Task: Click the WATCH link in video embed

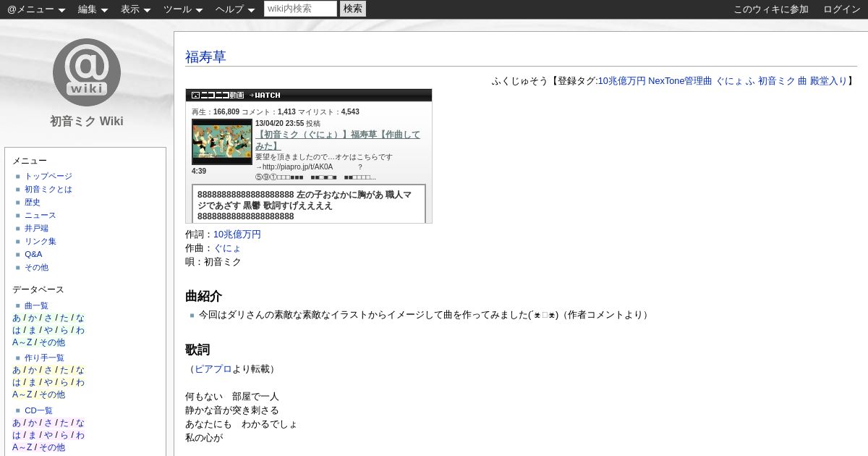Action: [265, 95]
